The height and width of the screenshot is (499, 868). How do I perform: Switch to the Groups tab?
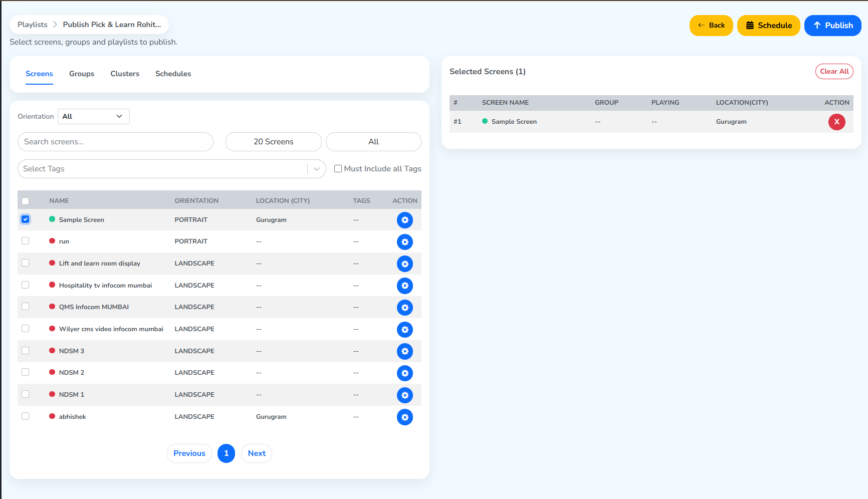click(x=82, y=74)
